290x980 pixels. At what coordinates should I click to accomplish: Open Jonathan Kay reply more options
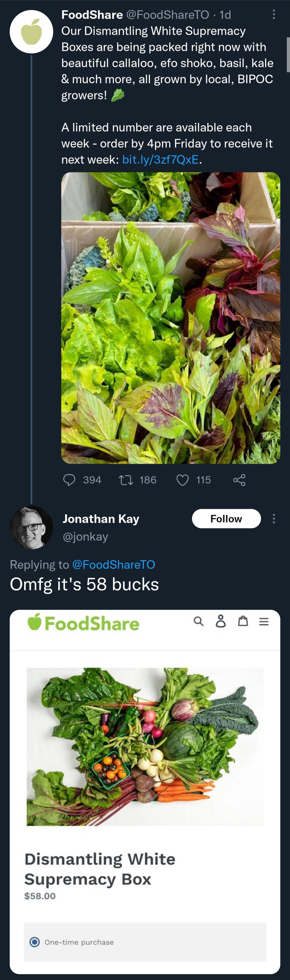point(274,519)
